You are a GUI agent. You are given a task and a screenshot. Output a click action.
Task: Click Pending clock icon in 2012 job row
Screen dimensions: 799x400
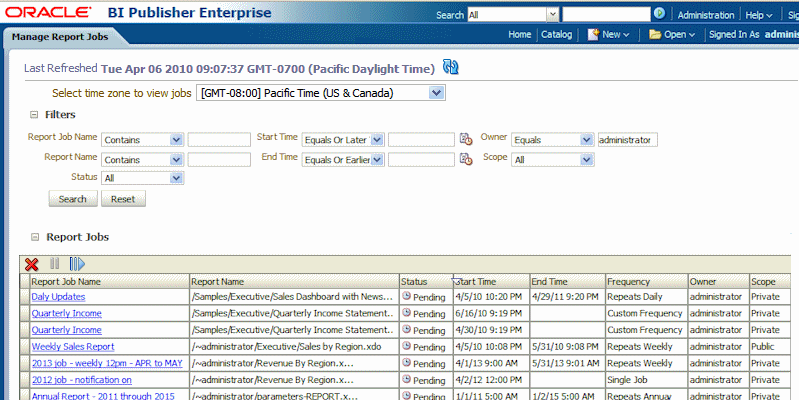[406, 380]
